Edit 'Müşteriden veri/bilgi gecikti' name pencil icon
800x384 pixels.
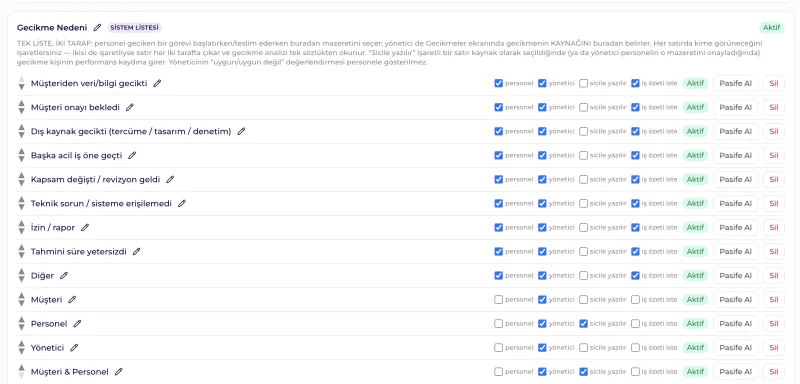click(157, 83)
